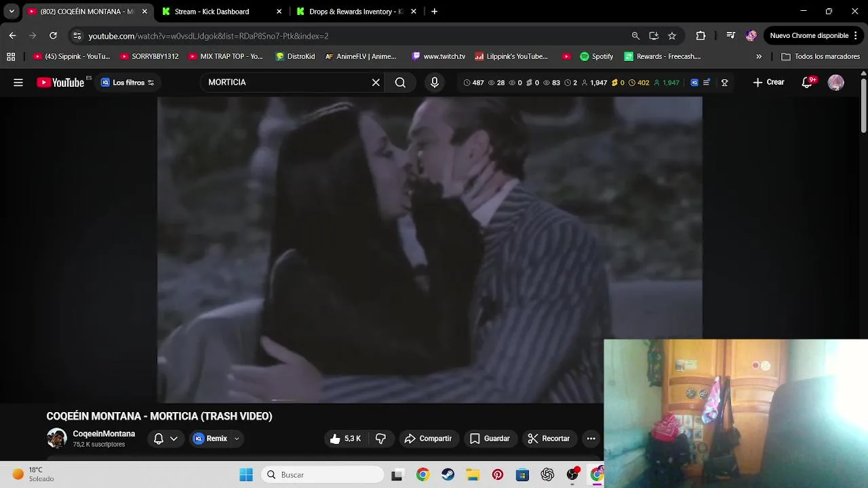This screenshot has height=488, width=868.
Task: Reload the page
Action: (x=53, y=36)
